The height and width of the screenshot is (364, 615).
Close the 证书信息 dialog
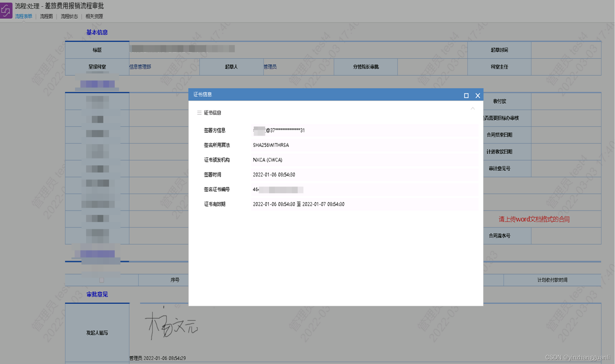click(478, 95)
